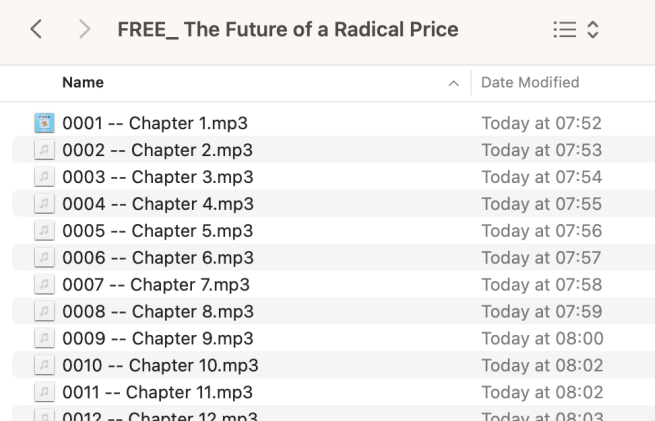This screenshot has width=655, height=421.
Task: Select 0011 -- Chapter 11.mp3 file
Action: [x=333, y=392]
